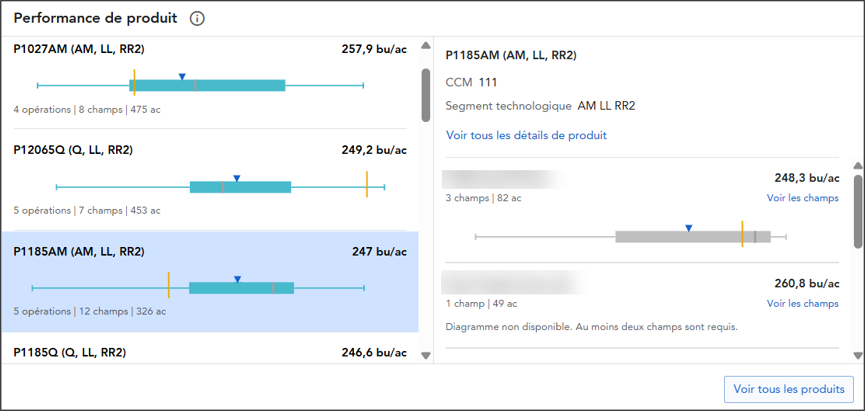Click the product list scroll up arrow
865x411 pixels.
click(425, 46)
